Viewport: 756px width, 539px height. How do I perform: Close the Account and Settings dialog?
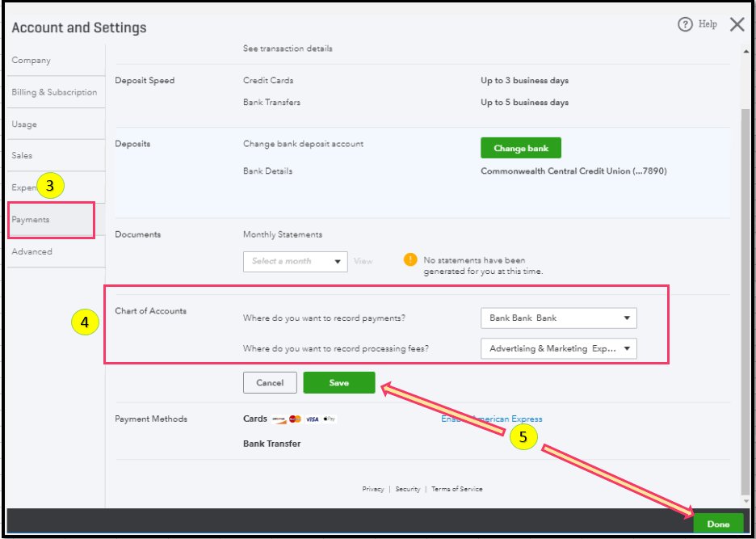coord(737,25)
